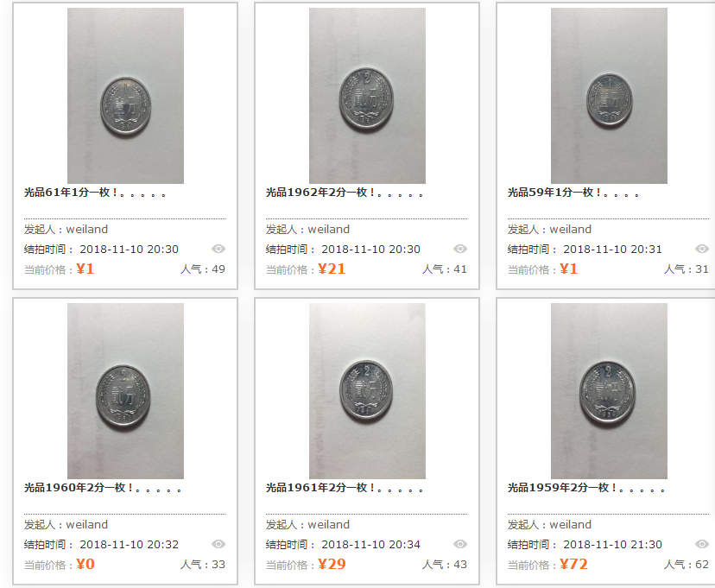715x588 pixels.
Task: Click the ¥72 current price
Action: pos(573,565)
